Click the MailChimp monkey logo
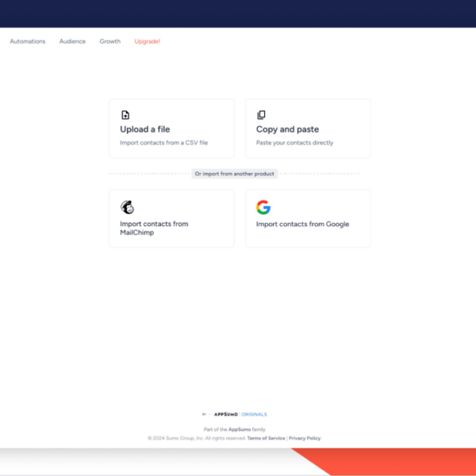 127,207
